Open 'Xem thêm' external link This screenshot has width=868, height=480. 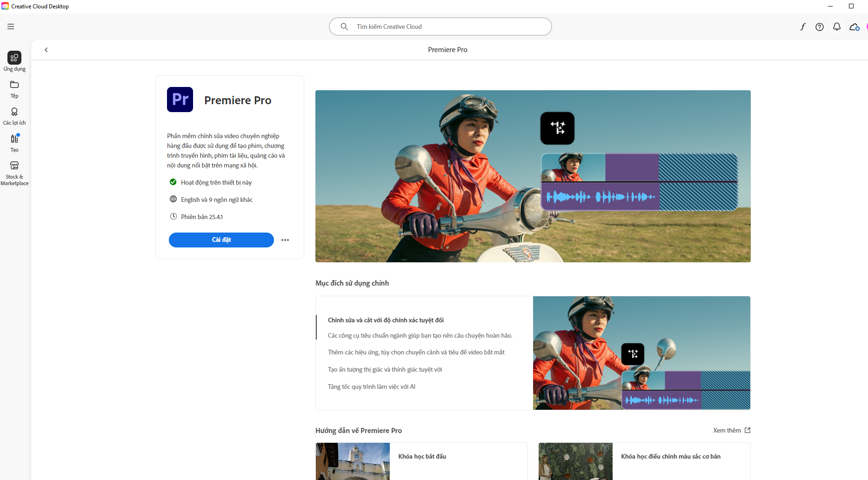coord(731,430)
